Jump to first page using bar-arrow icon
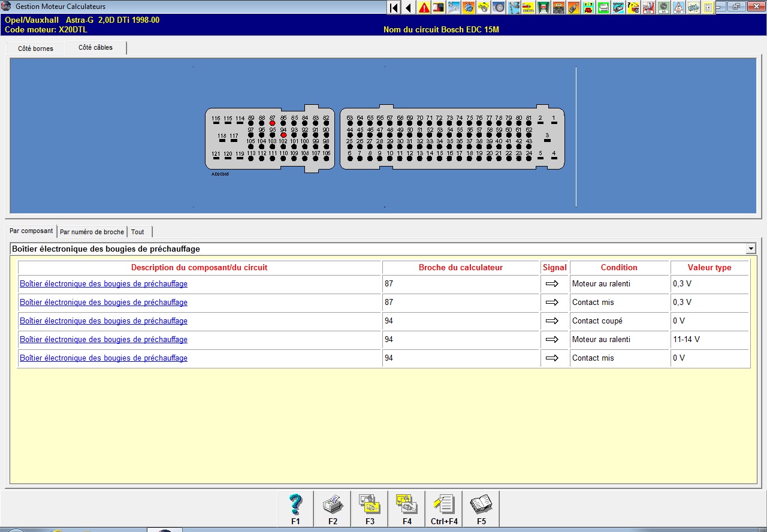Viewport: 767px width, 532px height. tap(394, 7)
